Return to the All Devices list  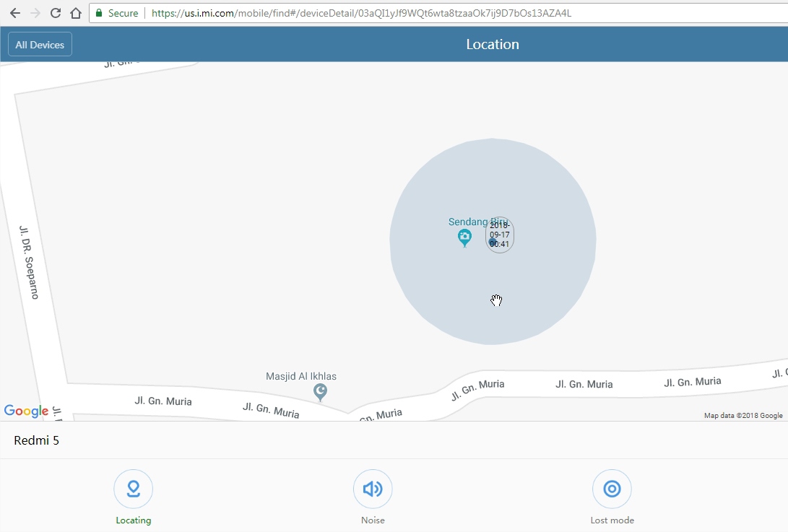click(40, 44)
